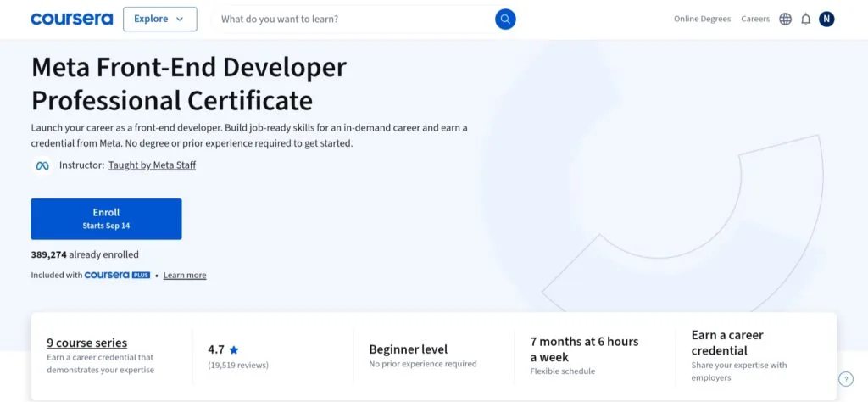The image size is (868, 402).
Task: Open the 'Learn more' link
Action: [x=185, y=275]
